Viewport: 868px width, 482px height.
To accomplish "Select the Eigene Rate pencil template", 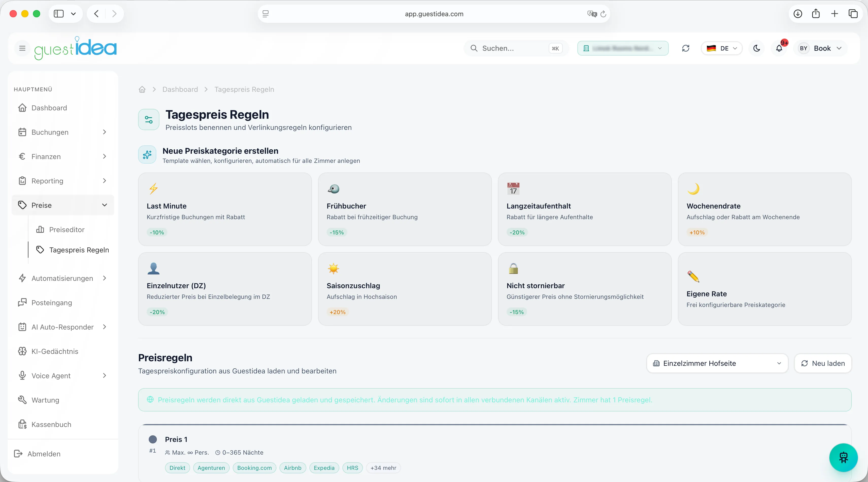I will click(764, 289).
